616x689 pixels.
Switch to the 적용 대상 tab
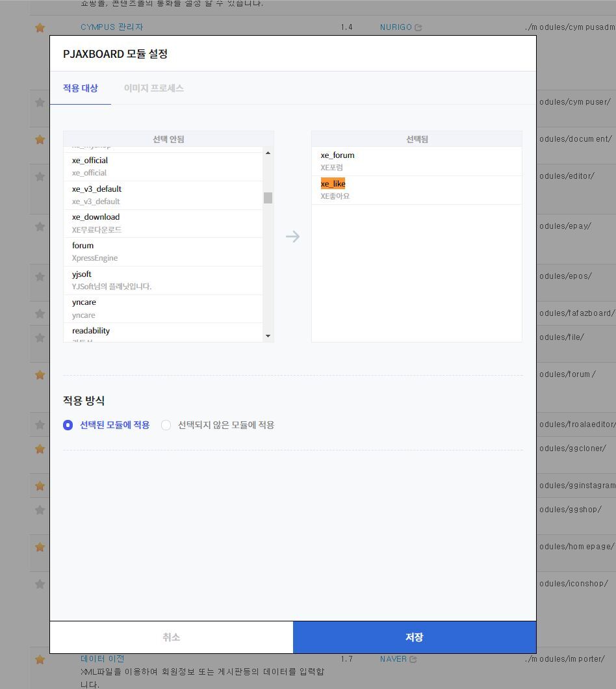pyautogui.click(x=81, y=88)
